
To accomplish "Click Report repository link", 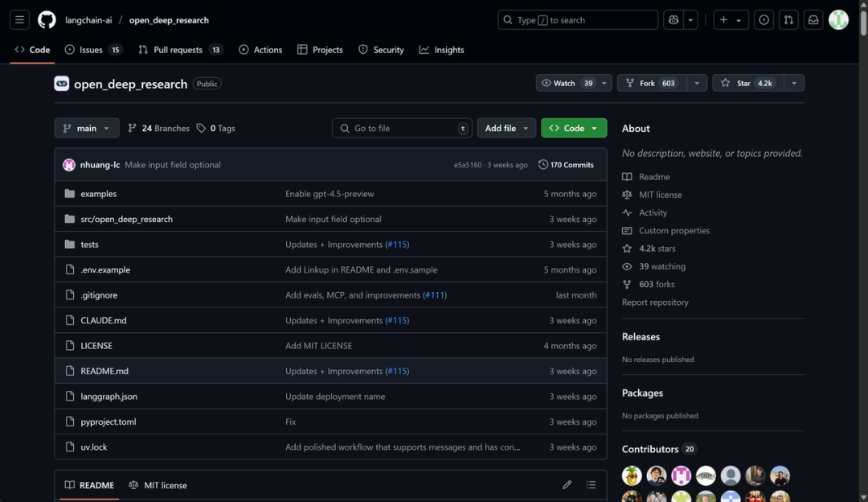I will 655,302.
